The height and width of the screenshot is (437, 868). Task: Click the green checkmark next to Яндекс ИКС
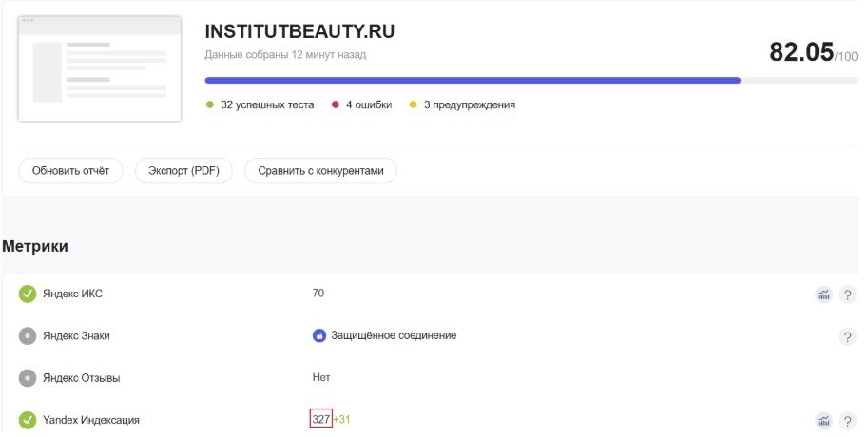[28, 294]
